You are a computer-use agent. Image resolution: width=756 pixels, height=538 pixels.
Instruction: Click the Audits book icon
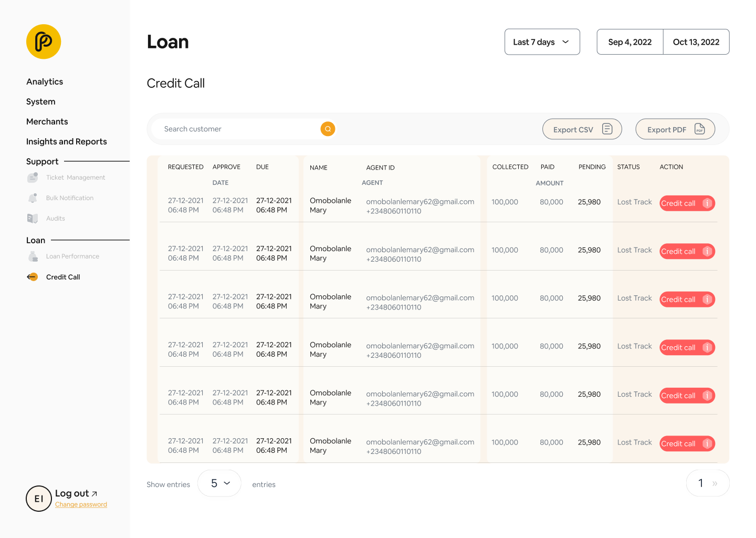[x=33, y=219]
